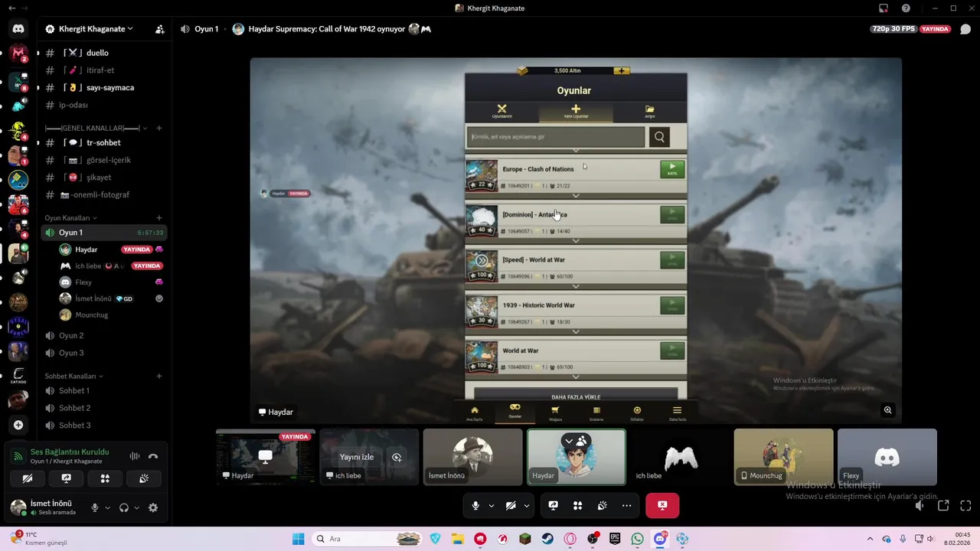The width and height of the screenshot is (980, 551).
Task: Open microphone input options arrow in user panel
Action: tap(107, 507)
